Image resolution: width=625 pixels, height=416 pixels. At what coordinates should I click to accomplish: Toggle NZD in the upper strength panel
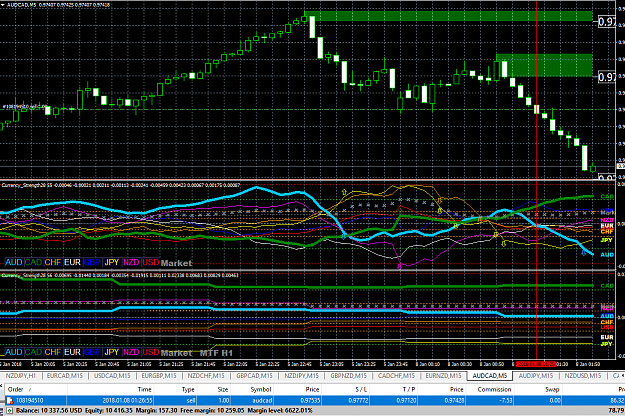pyautogui.click(x=131, y=262)
